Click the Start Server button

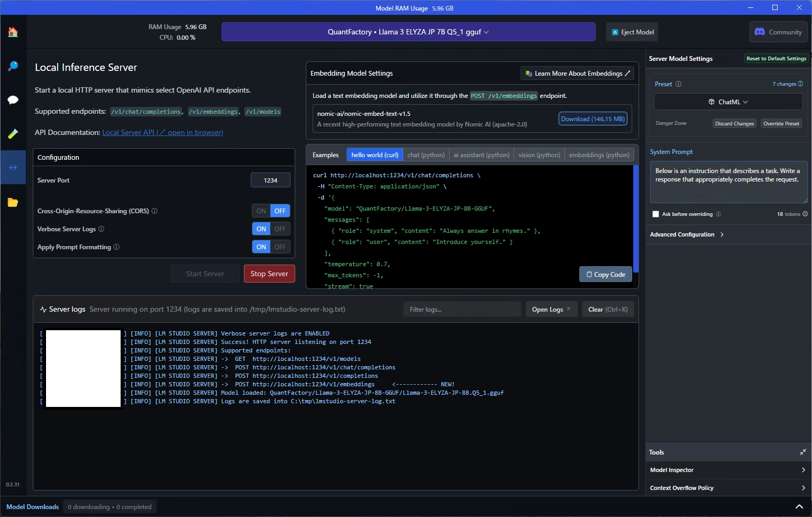tap(205, 274)
